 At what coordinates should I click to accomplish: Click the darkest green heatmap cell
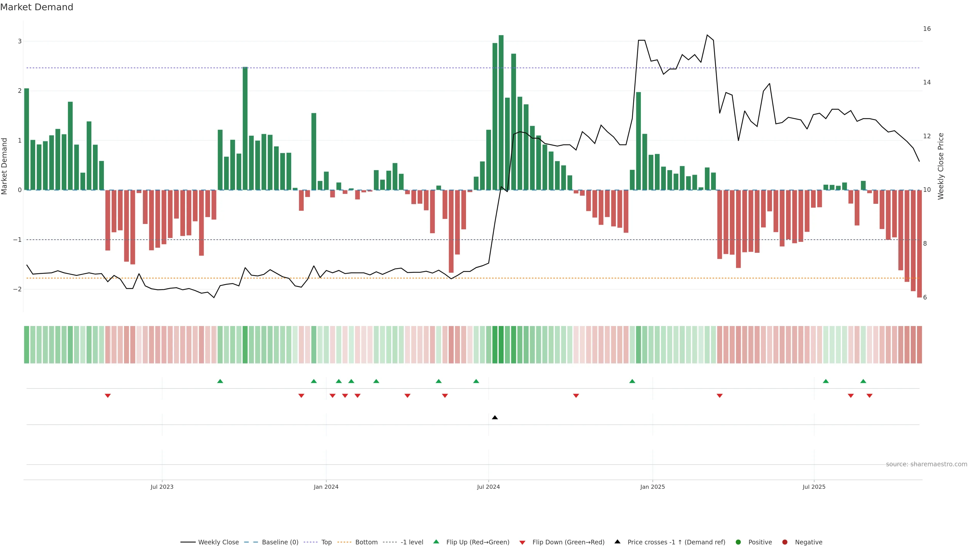(x=501, y=345)
